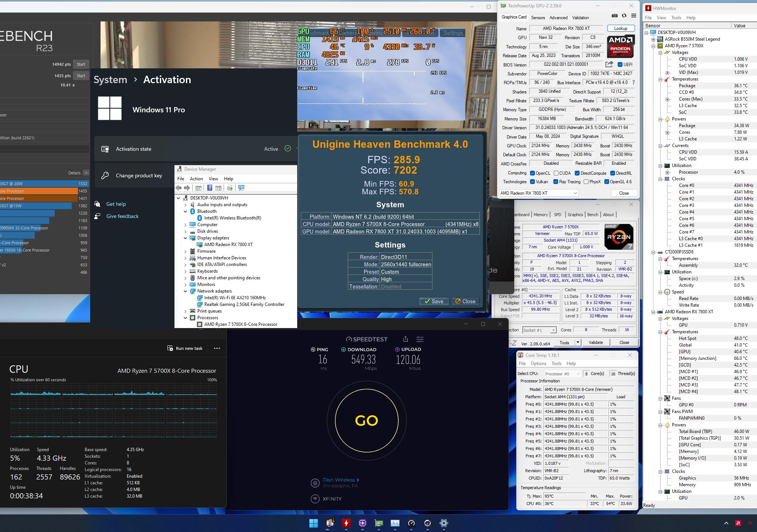The width and height of the screenshot is (757, 532).
Task: Toggle the OpenGL 4.6 checkbox
Action: click(x=607, y=182)
